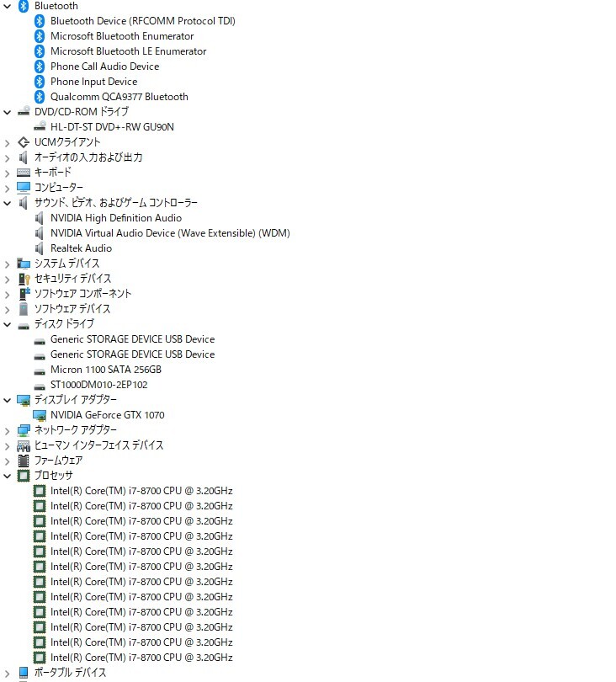Click the Bluetooth category icon
This screenshot has width=616, height=682.
[x=24, y=6]
